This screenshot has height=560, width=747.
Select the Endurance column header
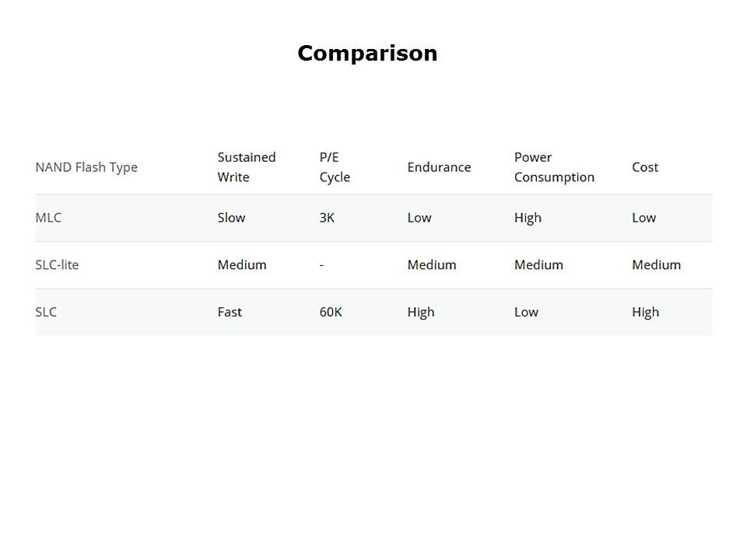point(439,167)
